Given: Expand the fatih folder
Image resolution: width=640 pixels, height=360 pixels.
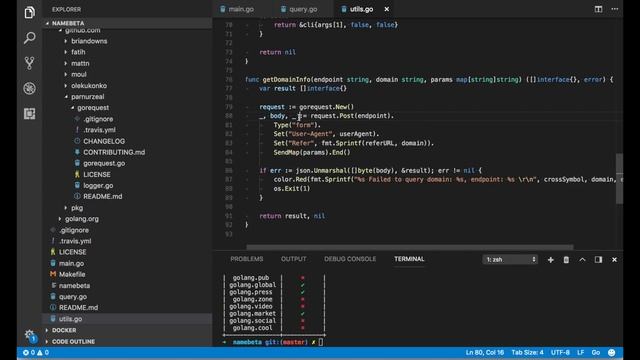Looking at the screenshot, I should pyautogui.click(x=78, y=52).
